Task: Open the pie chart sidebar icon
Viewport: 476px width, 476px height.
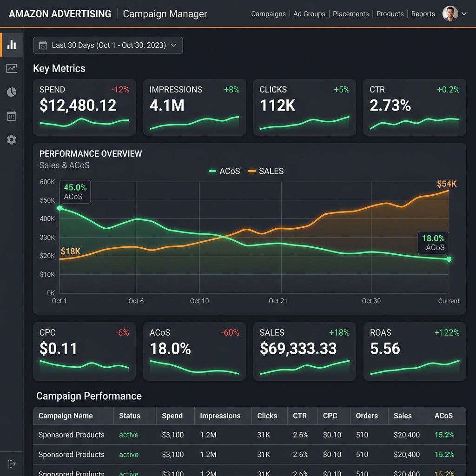Action: coord(12,92)
